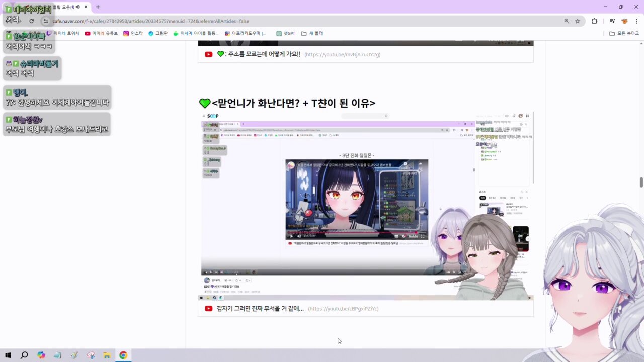The width and height of the screenshot is (644, 362).
Task: Open the 그림판 bookmark
Action: (158, 33)
